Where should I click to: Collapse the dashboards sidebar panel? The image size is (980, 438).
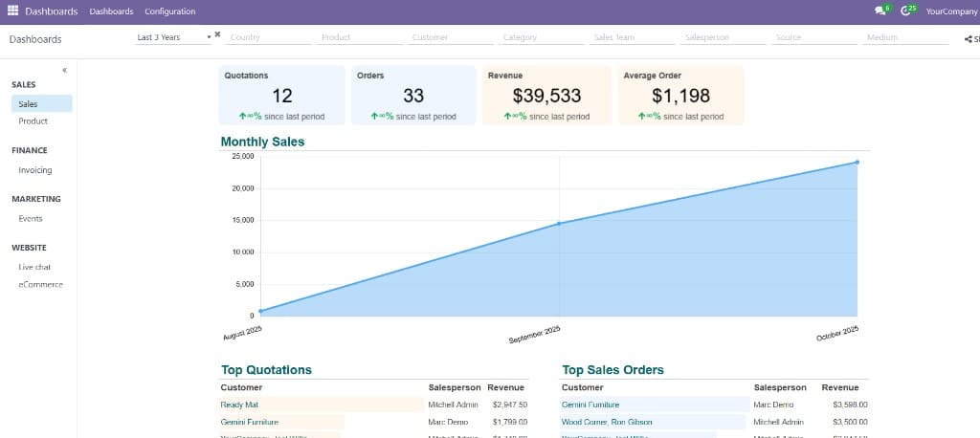click(64, 70)
